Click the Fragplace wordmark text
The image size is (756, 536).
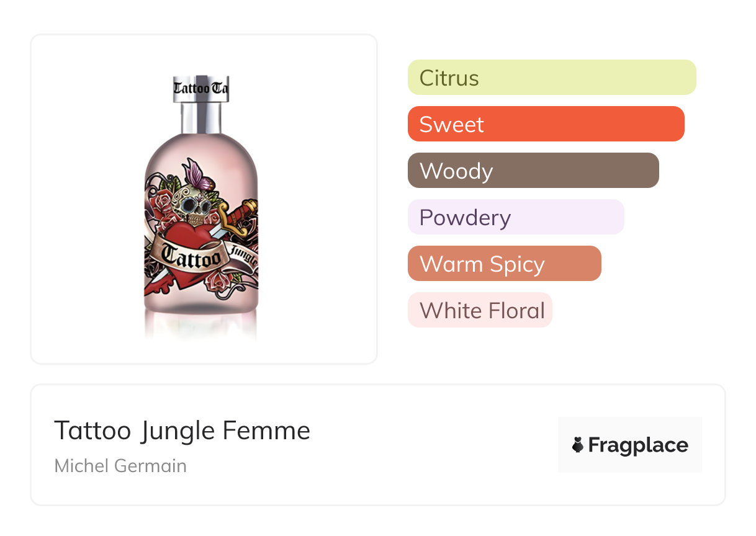(638, 445)
